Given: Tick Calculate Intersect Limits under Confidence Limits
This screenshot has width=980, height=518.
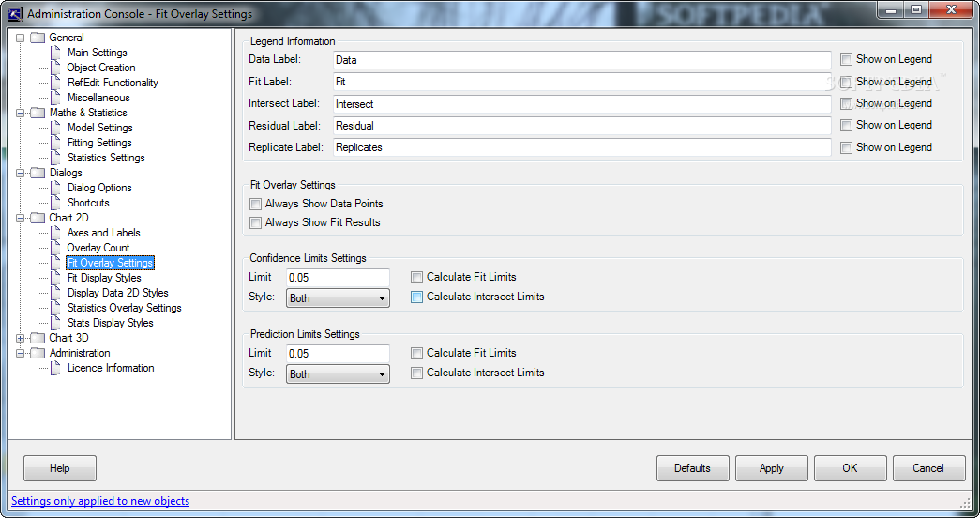Looking at the screenshot, I should click(x=417, y=297).
